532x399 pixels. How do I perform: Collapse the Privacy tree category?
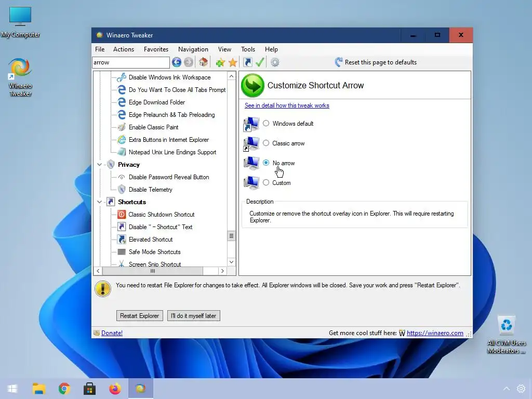click(99, 165)
